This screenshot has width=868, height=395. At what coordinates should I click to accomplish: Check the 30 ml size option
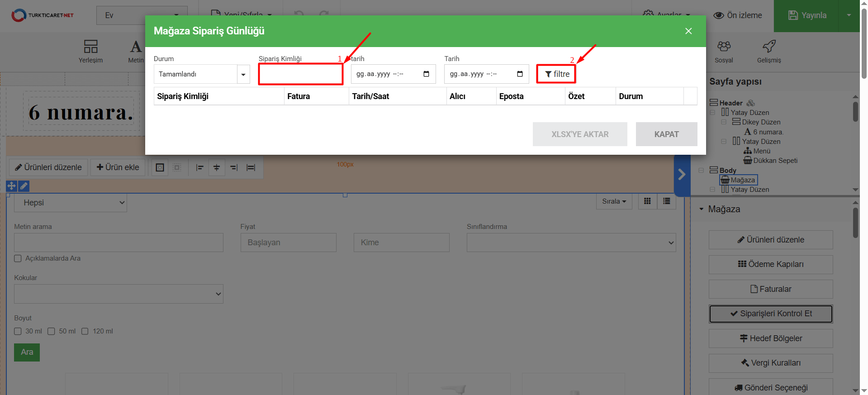pyautogui.click(x=18, y=331)
